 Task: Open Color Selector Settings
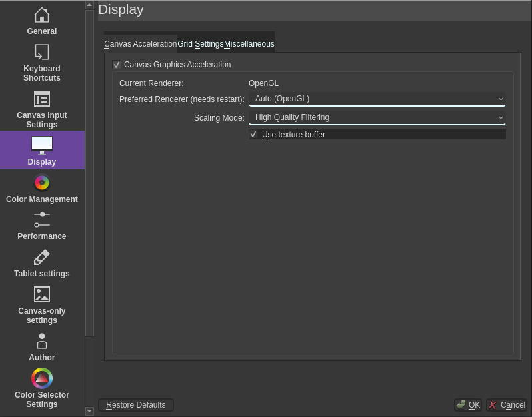pos(41,388)
